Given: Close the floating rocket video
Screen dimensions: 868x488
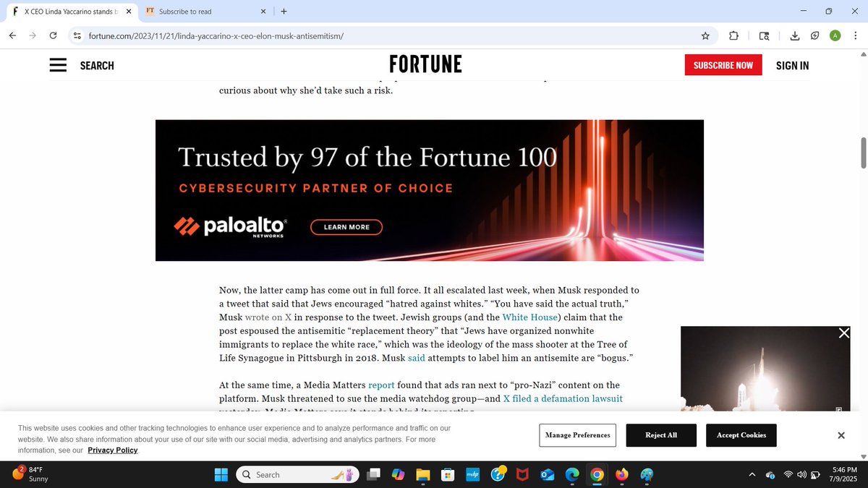Looking at the screenshot, I should point(843,333).
